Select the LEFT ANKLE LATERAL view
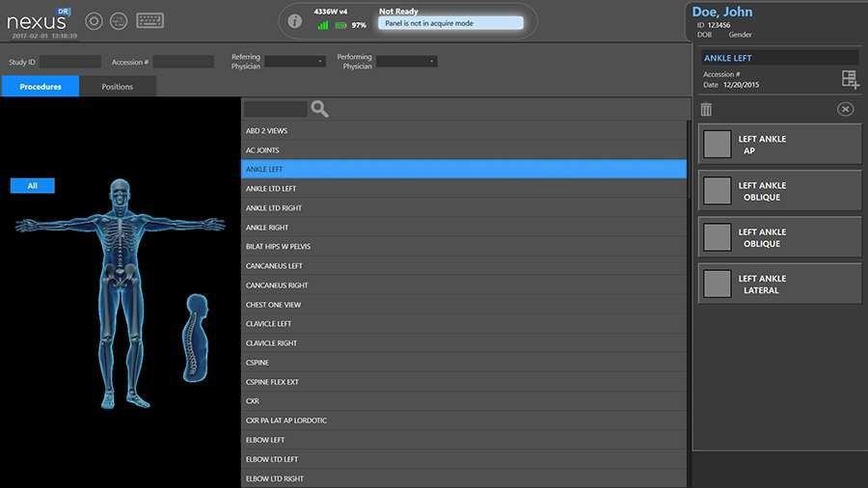This screenshot has height=488, width=868. (779, 285)
